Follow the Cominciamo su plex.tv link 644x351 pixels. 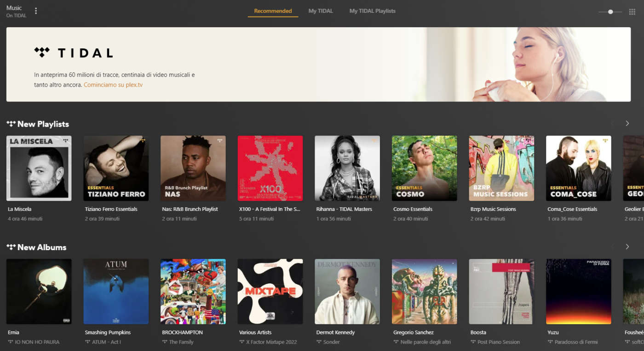point(113,85)
